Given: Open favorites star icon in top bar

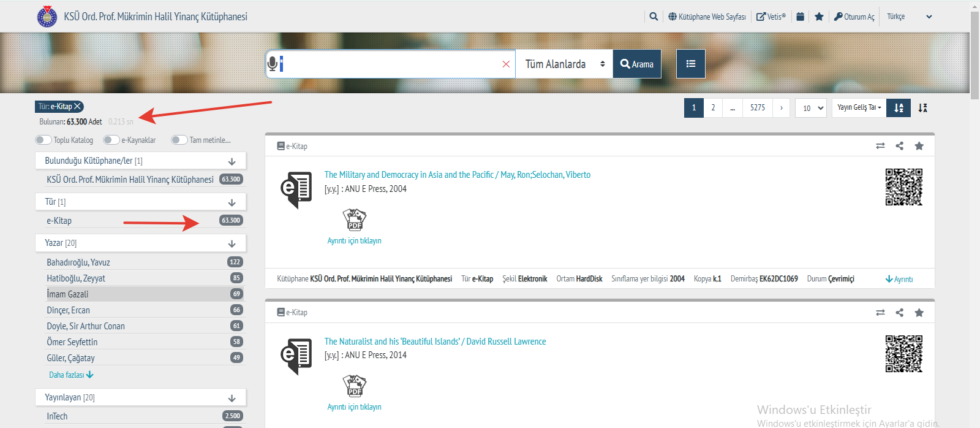Looking at the screenshot, I should (x=819, y=17).
